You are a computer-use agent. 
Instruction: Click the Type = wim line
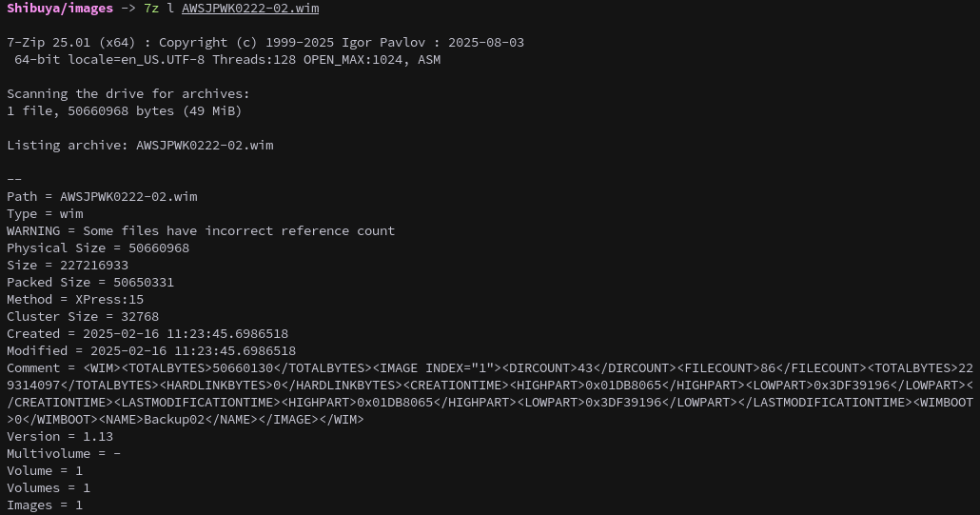click(45, 214)
